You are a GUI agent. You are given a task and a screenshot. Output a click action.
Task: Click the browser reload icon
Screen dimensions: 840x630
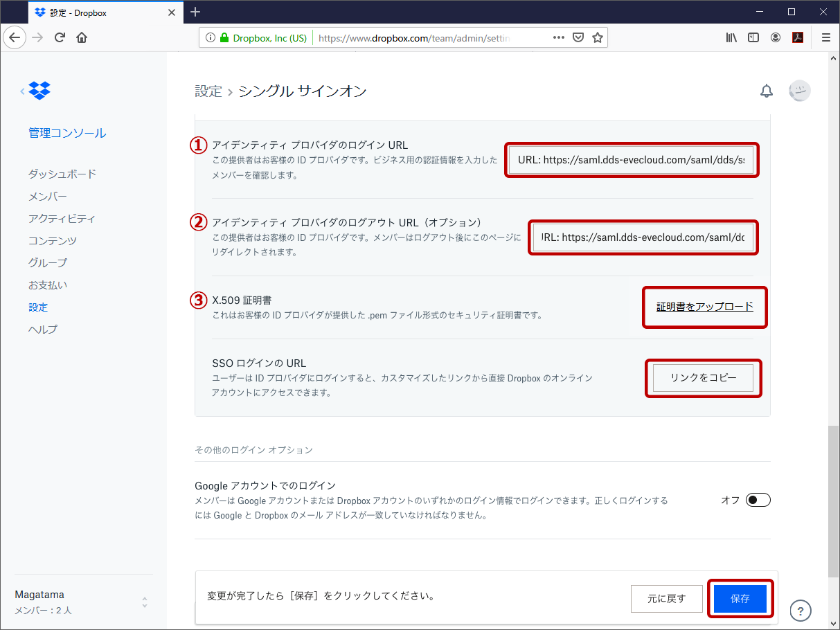click(60, 38)
